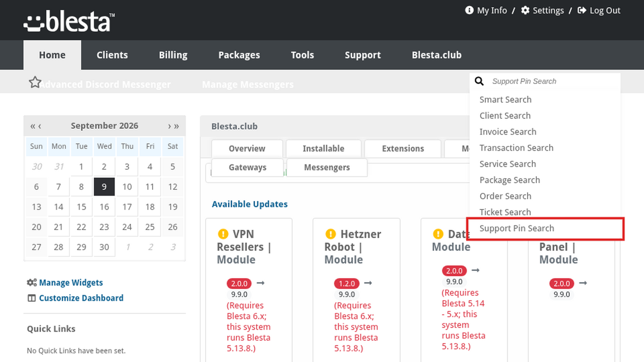644x362 pixels.
Task: Click the search magnifier icon
Action: point(479,81)
